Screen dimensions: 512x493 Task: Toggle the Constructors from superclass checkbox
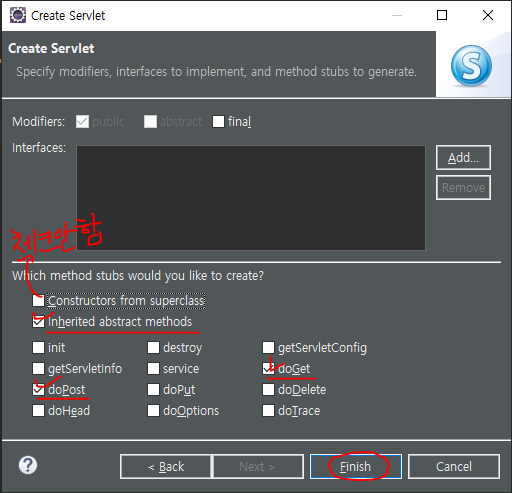coord(38,301)
